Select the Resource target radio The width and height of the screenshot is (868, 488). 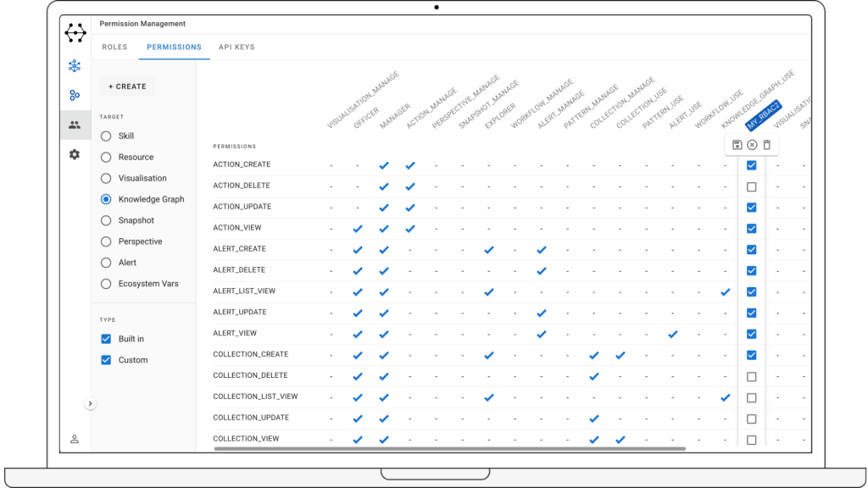[x=106, y=157]
